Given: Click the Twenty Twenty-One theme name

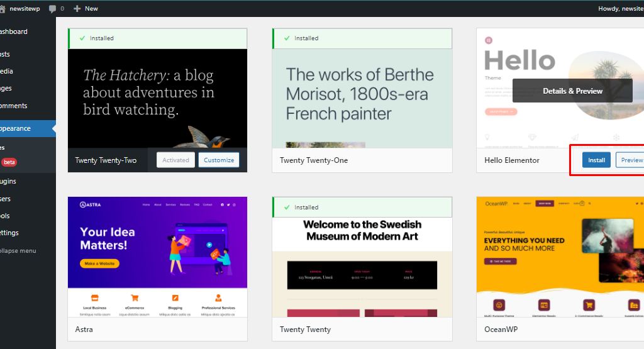Looking at the screenshot, I should click(314, 160).
